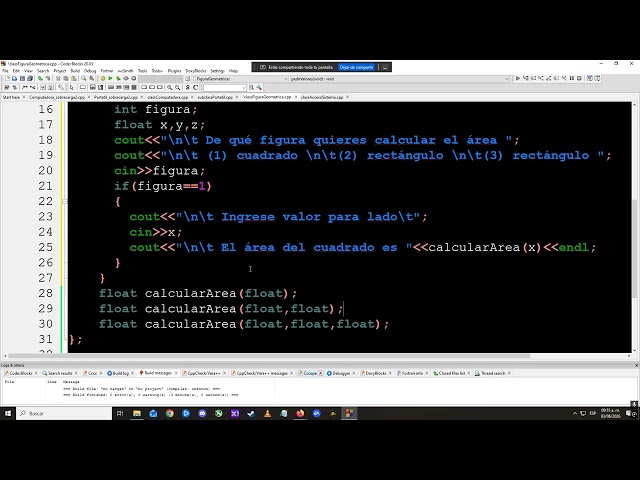The height and width of the screenshot is (480, 640).
Task: Open the Debug menu
Action: click(x=90, y=71)
